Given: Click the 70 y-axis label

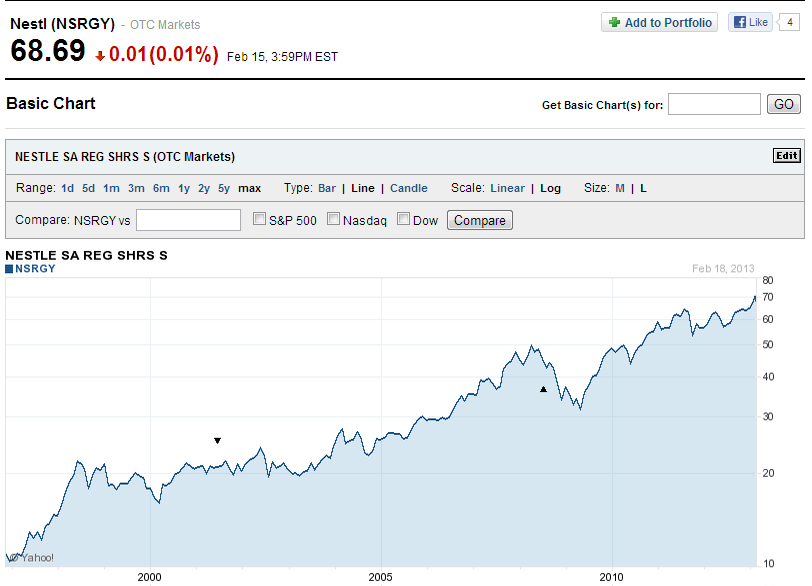Looking at the screenshot, I should click(768, 297).
